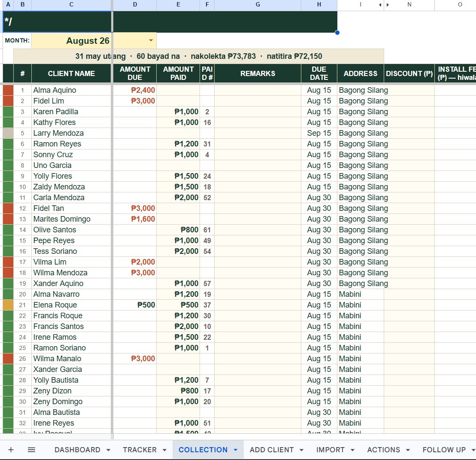Image resolution: width=476 pixels, height=460 pixels.
Task: Select Karen Padilla's ₱1,000 amount paid
Action: pos(178,112)
